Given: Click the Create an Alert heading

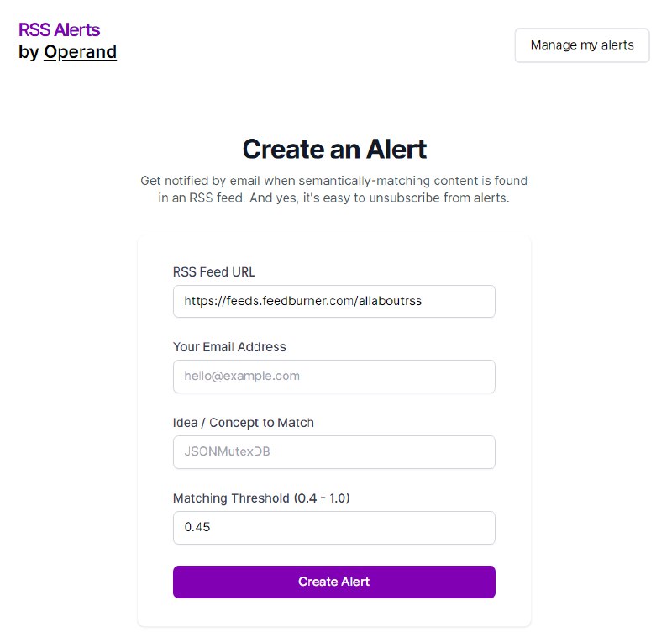Looking at the screenshot, I should coord(334,149).
